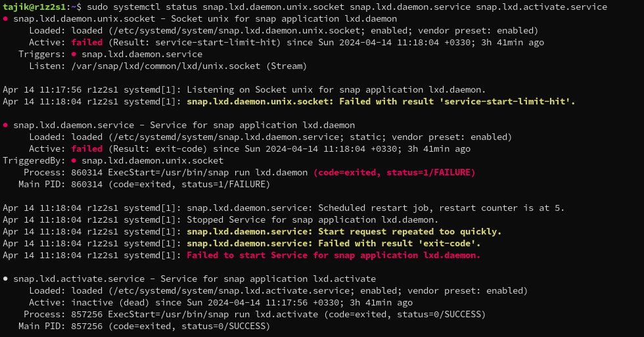Viewport: 644px width, 337px height.
Task: Click the red dot in the TriggeredBy line
Action: pos(74,161)
